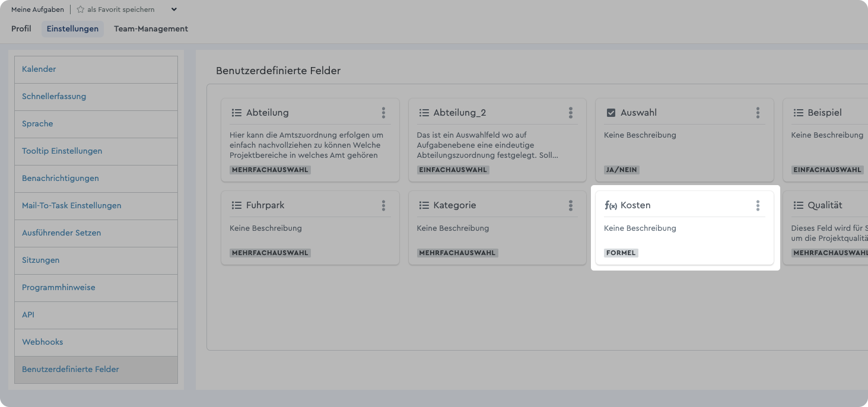
Task: Select the Einstellungen tab
Action: [72, 29]
